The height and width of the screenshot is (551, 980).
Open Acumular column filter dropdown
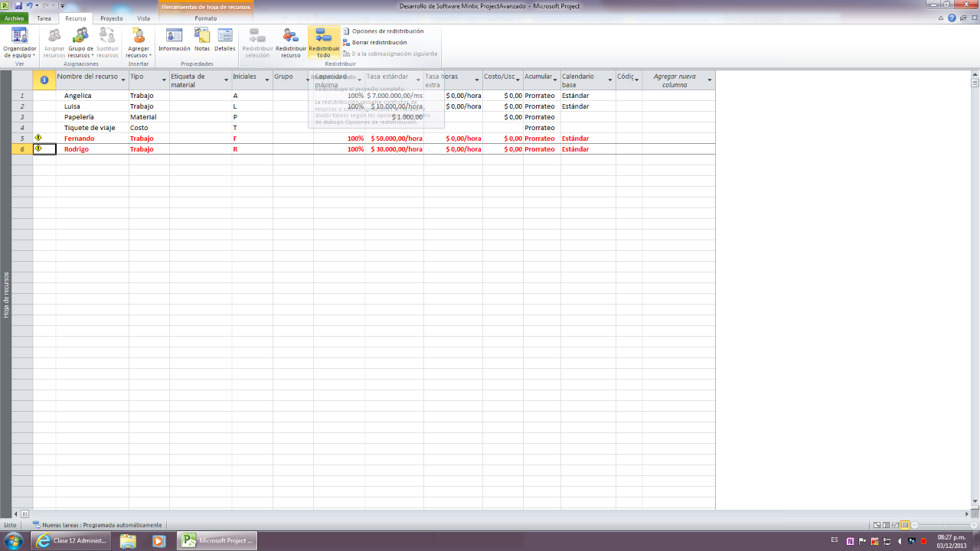[x=555, y=80]
